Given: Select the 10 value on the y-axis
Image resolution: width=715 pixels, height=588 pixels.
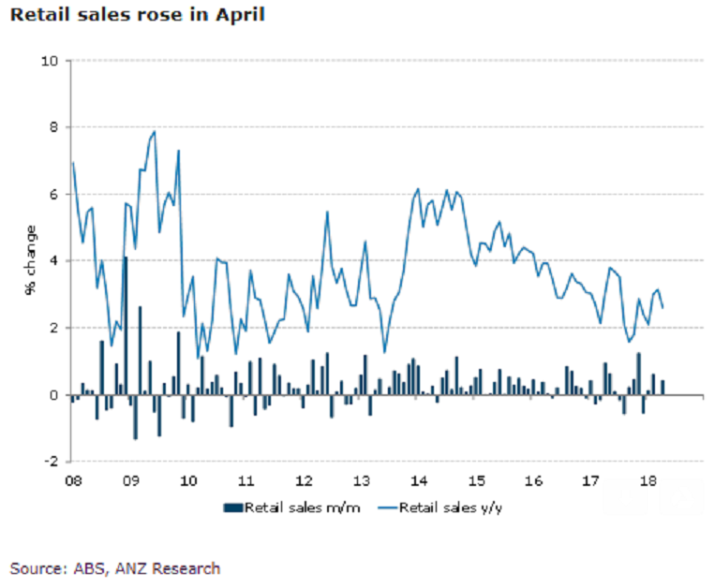Looking at the screenshot, I should click(x=50, y=61).
